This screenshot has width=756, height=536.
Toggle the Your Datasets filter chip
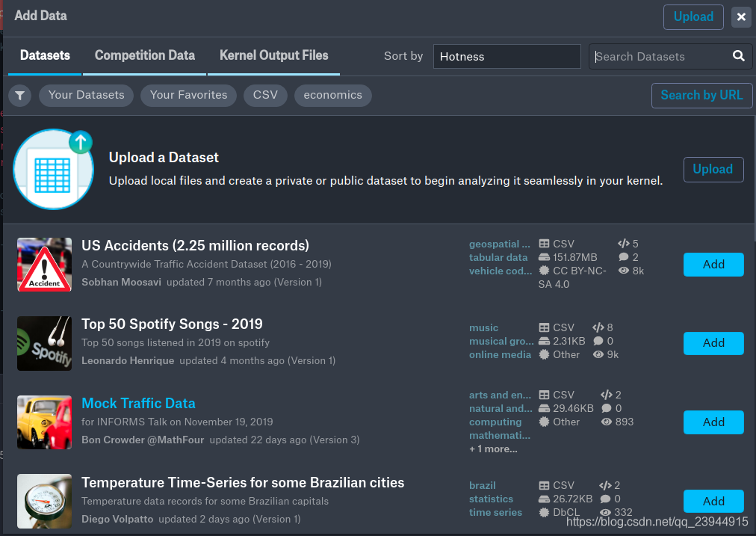87,95
